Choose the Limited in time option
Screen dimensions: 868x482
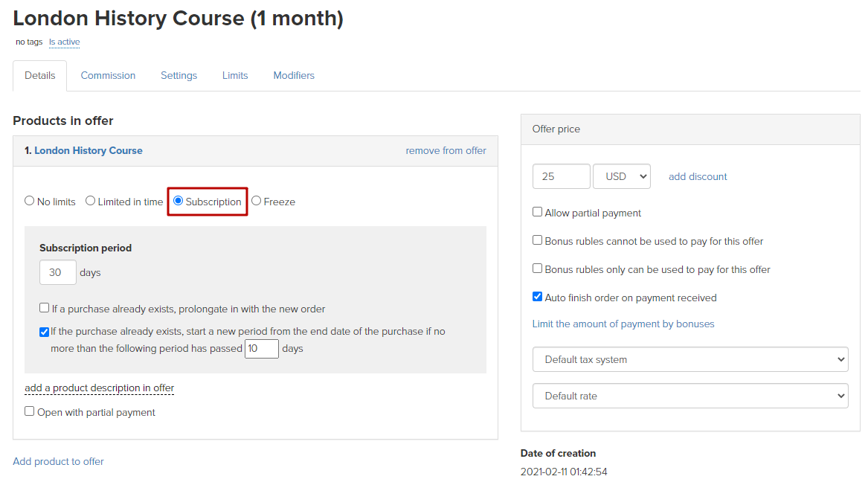tap(90, 201)
